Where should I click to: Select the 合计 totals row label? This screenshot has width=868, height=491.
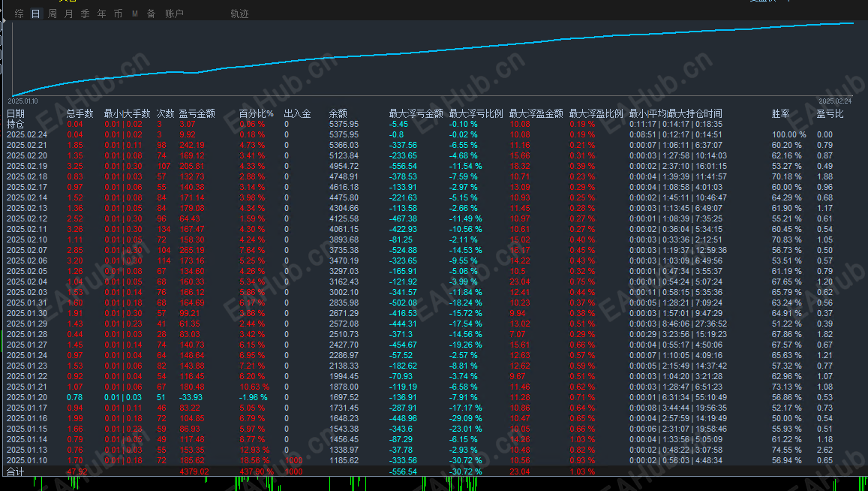click(16, 471)
